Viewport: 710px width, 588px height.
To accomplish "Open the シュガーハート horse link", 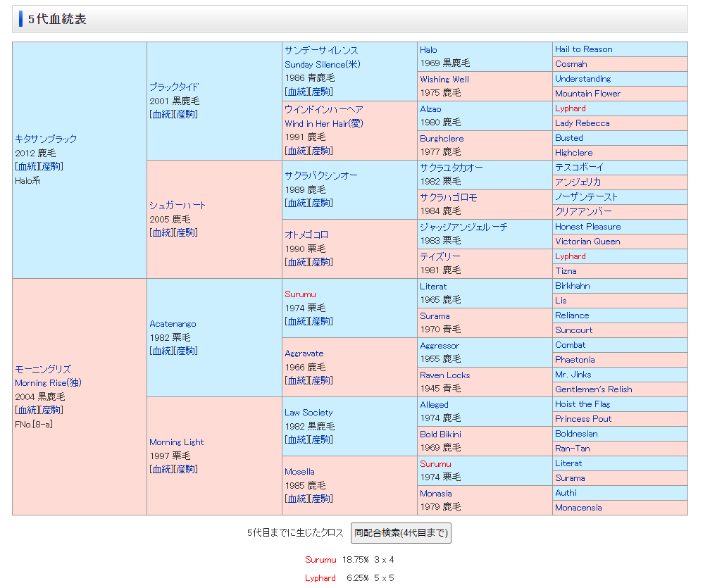I will pyautogui.click(x=177, y=205).
